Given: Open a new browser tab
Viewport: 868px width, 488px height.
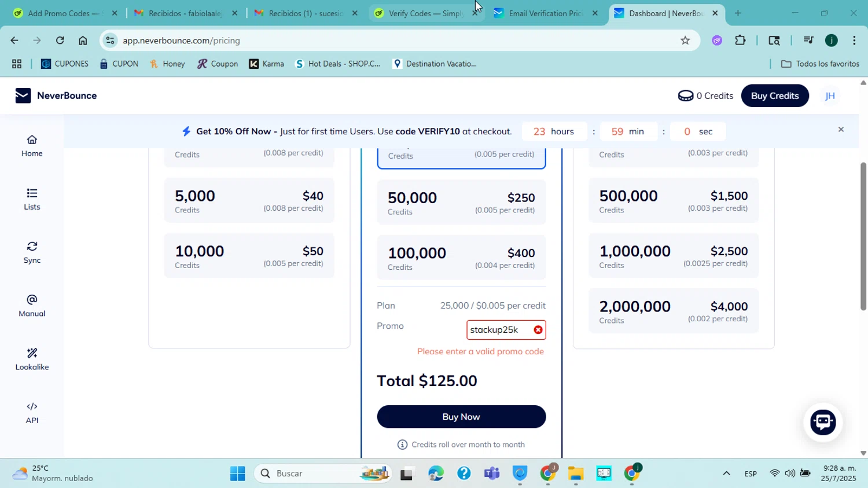Looking at the screenshot, I should click(x=738, y=13).
